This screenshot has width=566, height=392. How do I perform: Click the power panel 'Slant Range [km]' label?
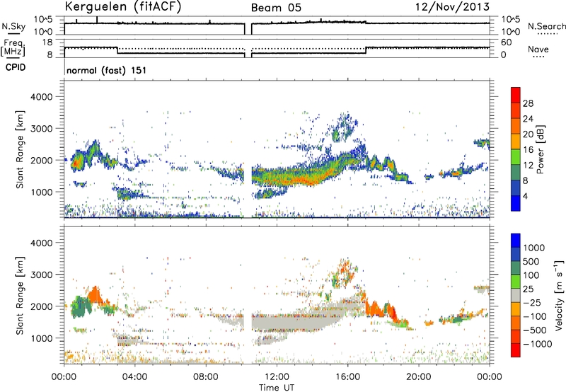point(20,149)
